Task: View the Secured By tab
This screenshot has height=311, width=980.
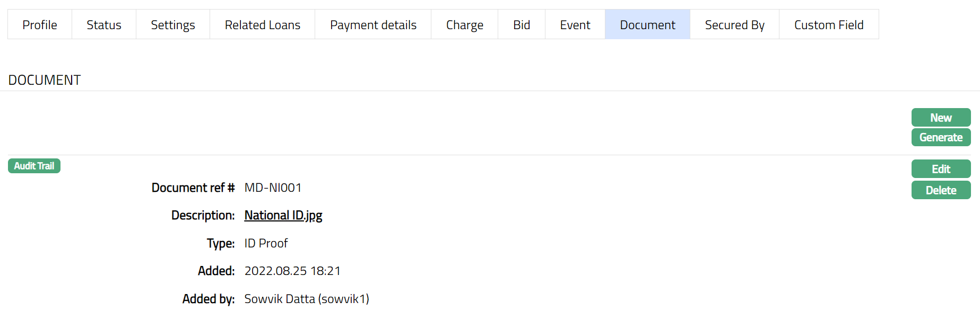Action: coord(734,25)
